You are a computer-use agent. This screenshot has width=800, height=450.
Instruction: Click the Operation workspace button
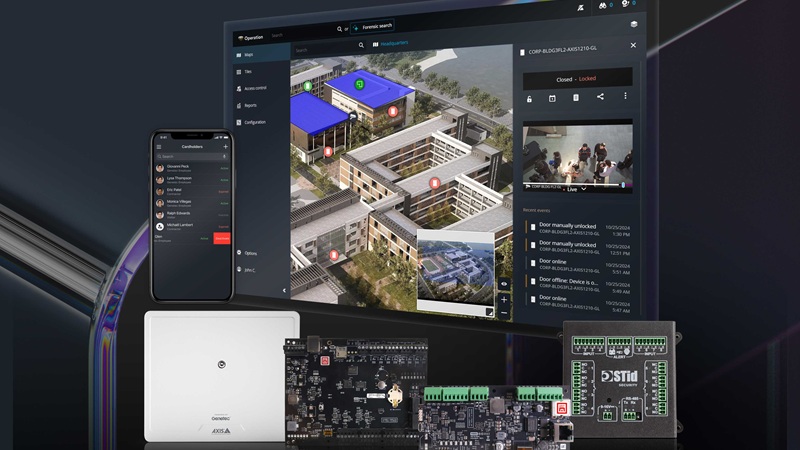point(251,38)
